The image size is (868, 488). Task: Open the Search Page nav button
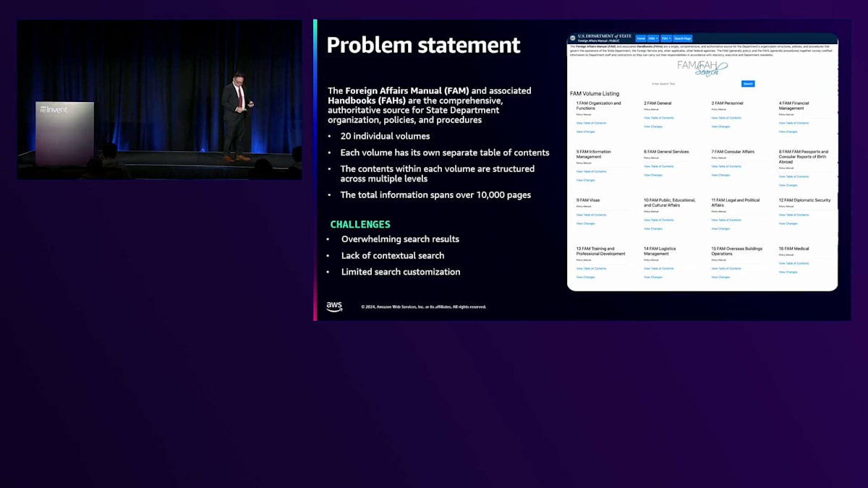tap(683, 38)
